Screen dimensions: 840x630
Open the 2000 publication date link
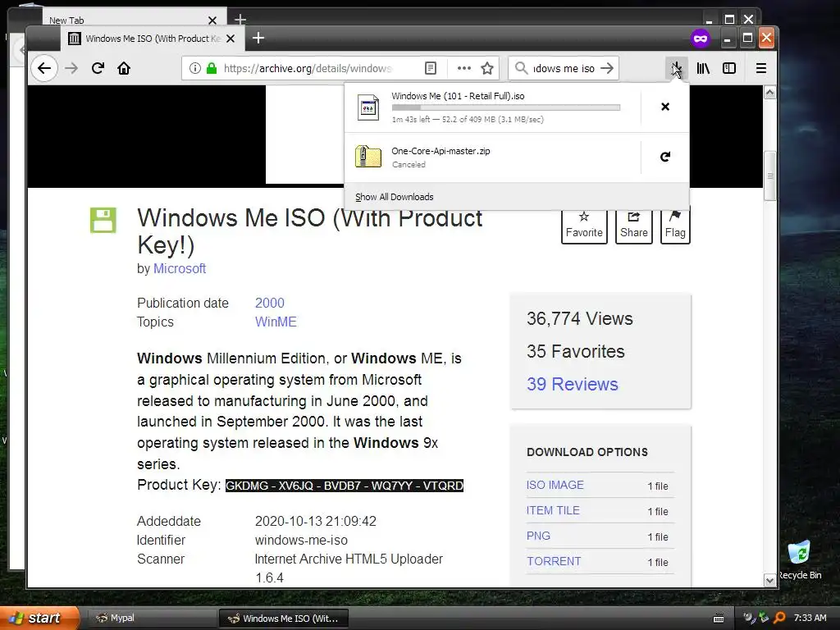[x=269, y=303]
